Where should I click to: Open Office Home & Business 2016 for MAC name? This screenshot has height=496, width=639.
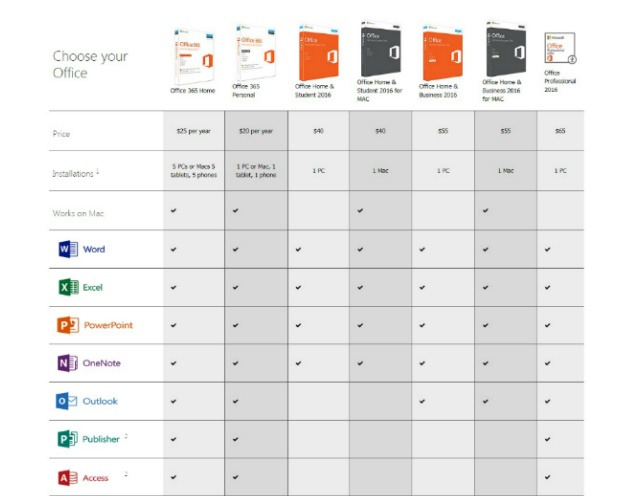point(502,90)
